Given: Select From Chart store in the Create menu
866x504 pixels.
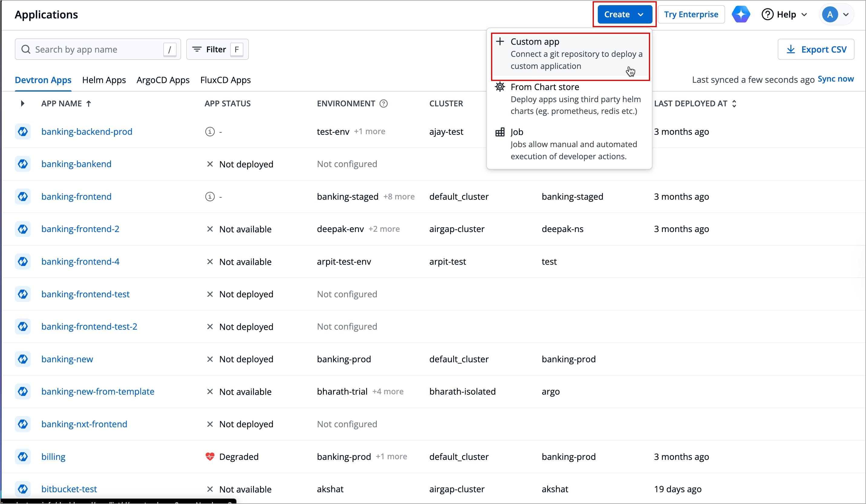Looking at the screenshot, I should [545, 86].
